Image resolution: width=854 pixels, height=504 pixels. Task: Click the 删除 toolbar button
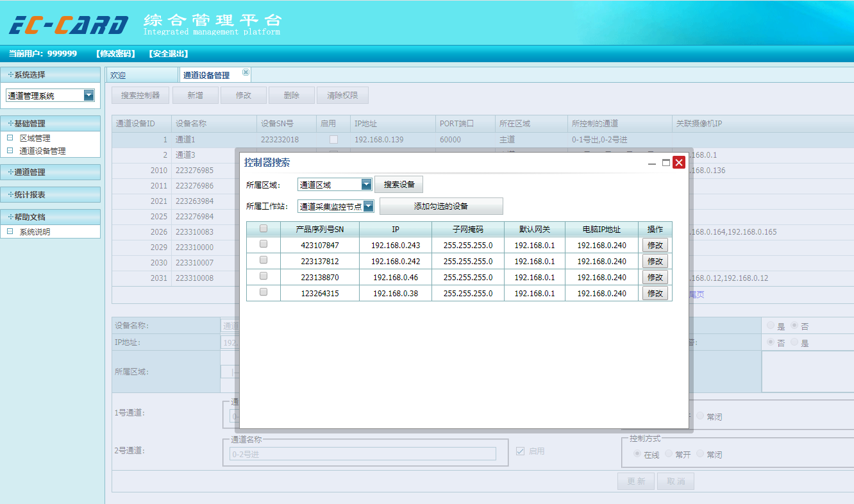(x=291, y=96)
